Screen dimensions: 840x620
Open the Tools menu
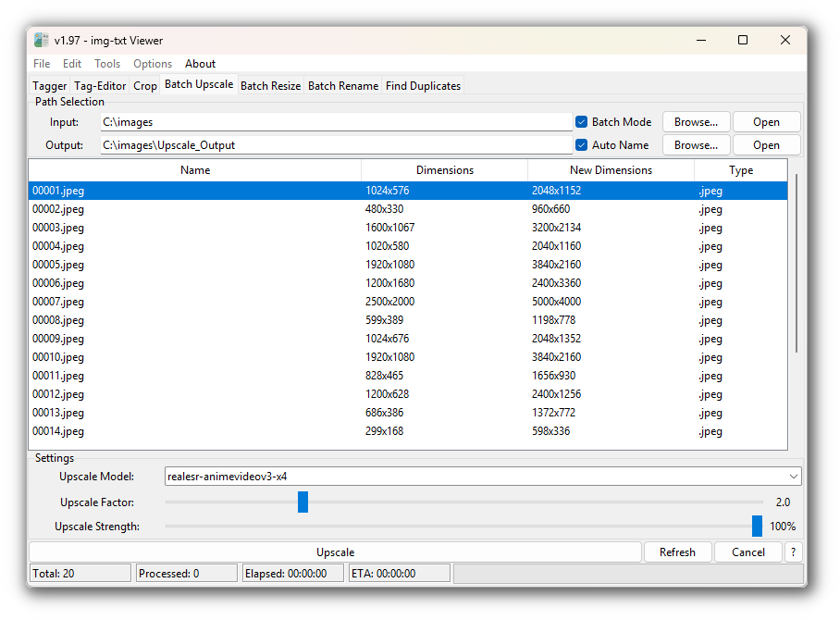107,64
